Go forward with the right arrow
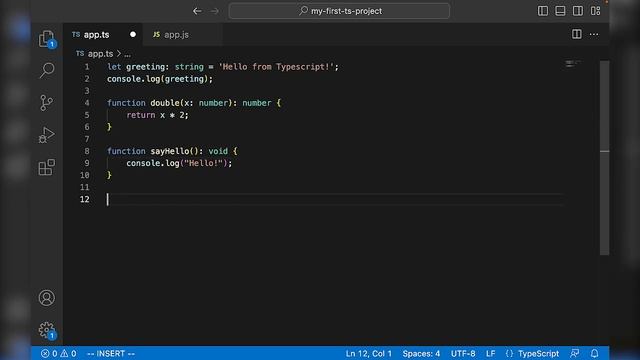The width and height of the screenshot is (640, 360). (x=215, y=11)
